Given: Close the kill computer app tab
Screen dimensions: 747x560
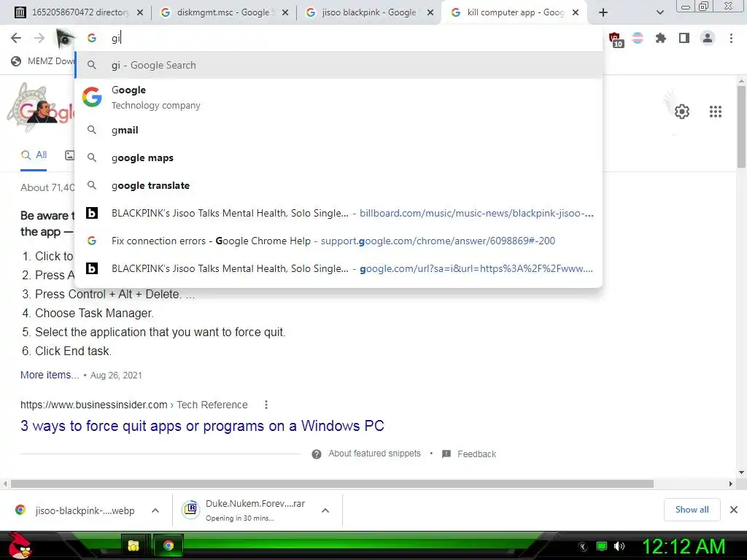Looking at the screenshot, I should click(x=576, y=12).
